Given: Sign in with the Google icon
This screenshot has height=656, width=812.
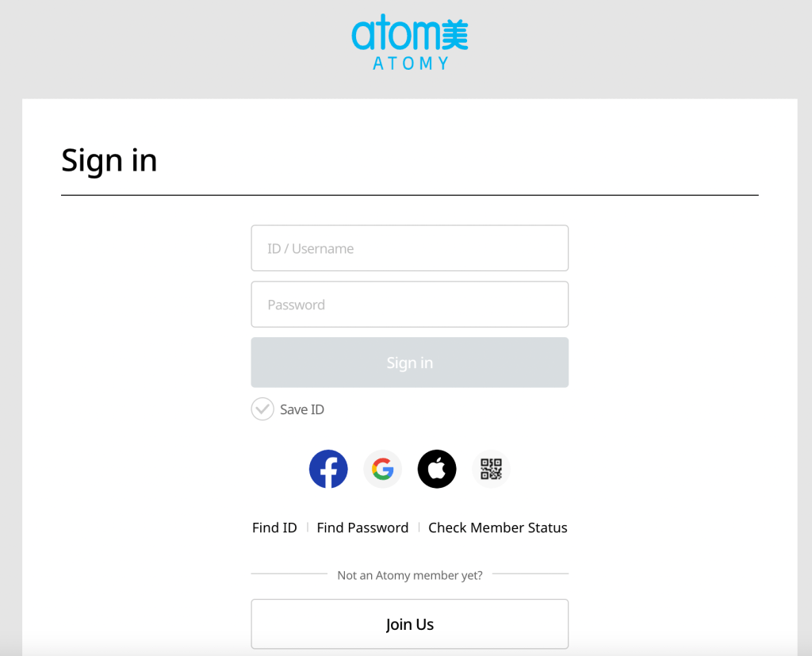Looking at the screenshot, I should (x=383, y=469).
